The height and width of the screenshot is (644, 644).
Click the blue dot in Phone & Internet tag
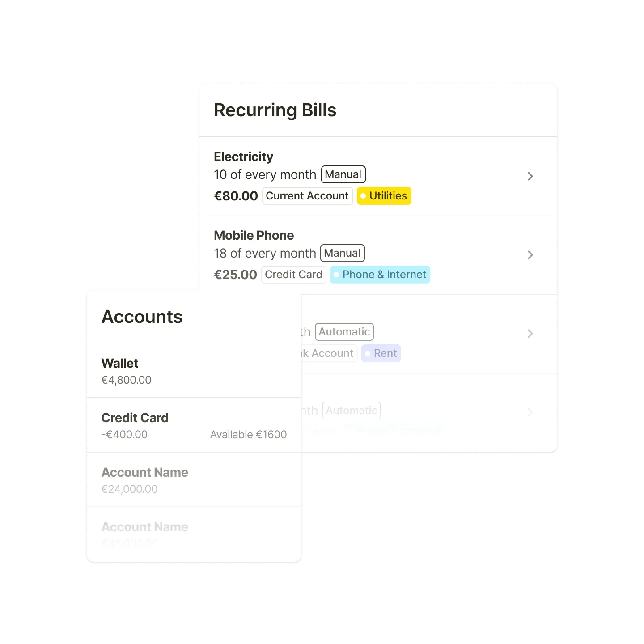click(336, 274)
